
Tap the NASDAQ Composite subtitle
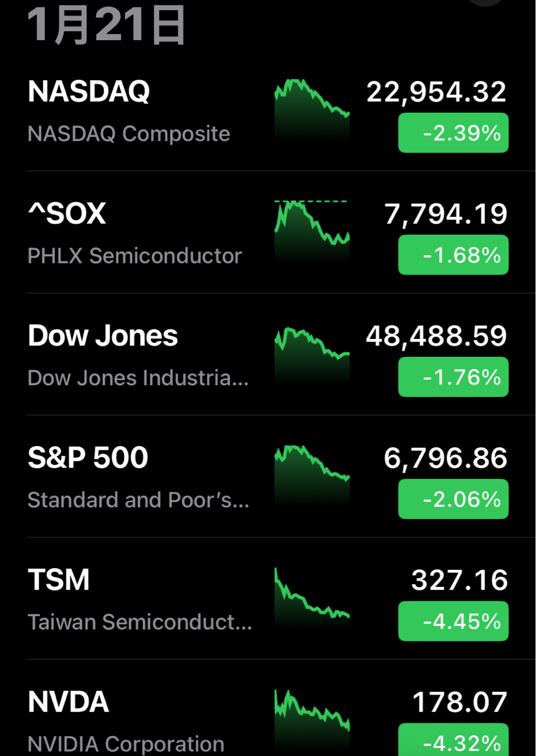(129, 134)
